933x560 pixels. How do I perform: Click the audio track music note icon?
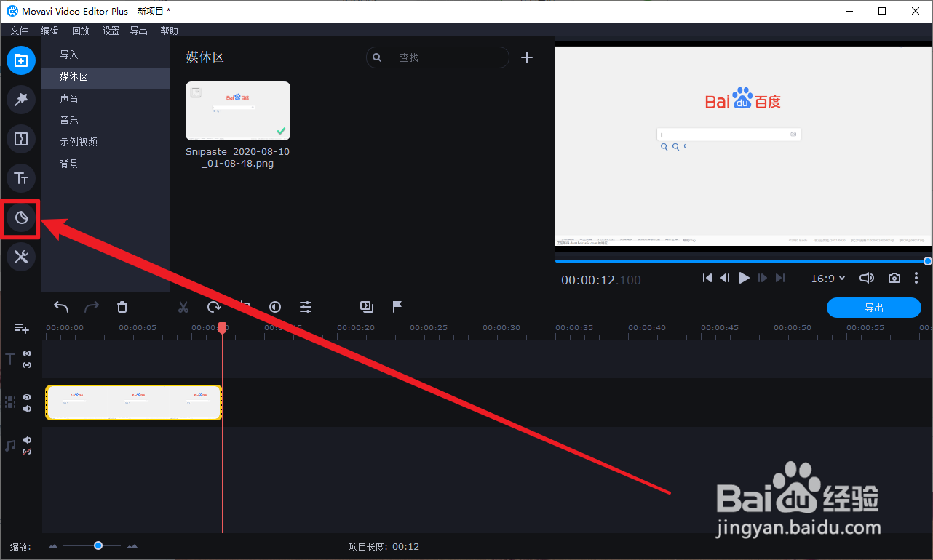(10, 445)
